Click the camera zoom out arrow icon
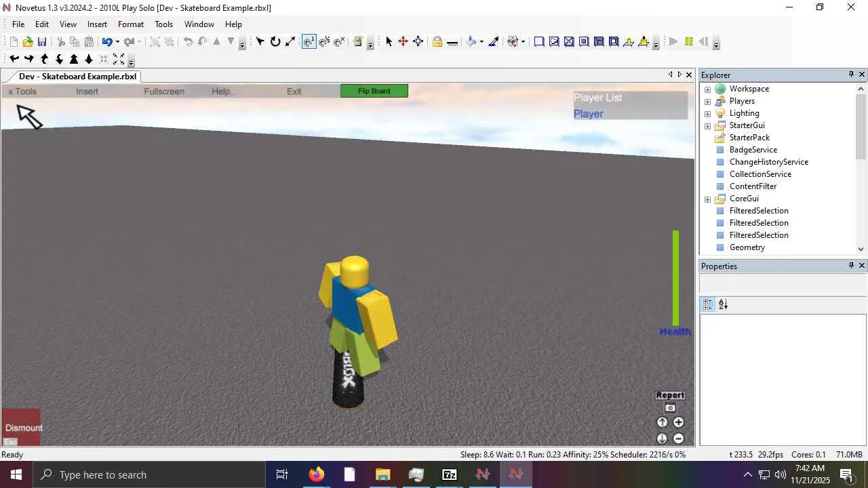The image size is (868, 488). point(89,59)
